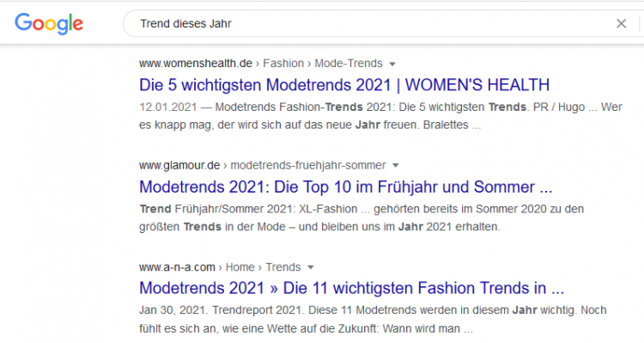Click the www.womenshealth.de URL text
Viewport: 644px width, 343px height.
point(196,64)
